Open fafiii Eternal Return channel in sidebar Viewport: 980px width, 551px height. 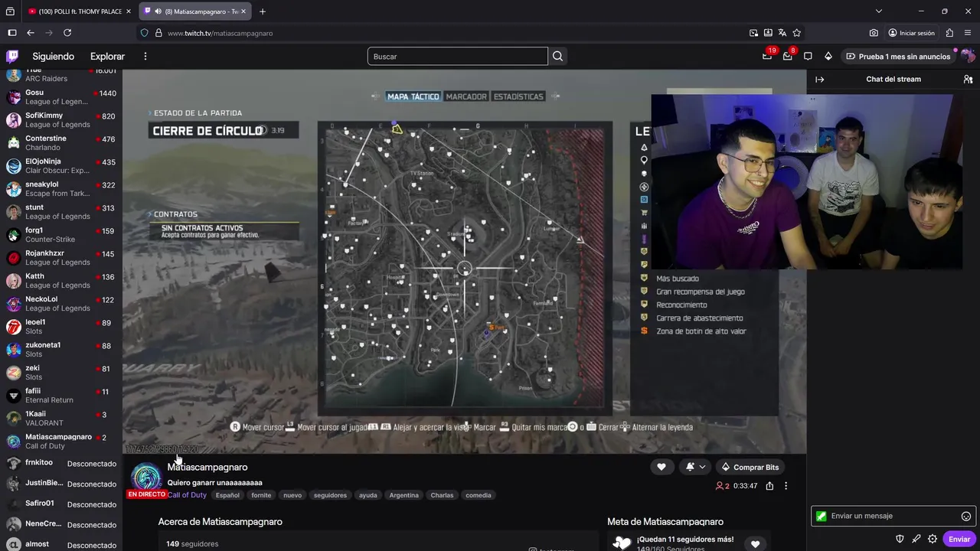click(61, 396)
